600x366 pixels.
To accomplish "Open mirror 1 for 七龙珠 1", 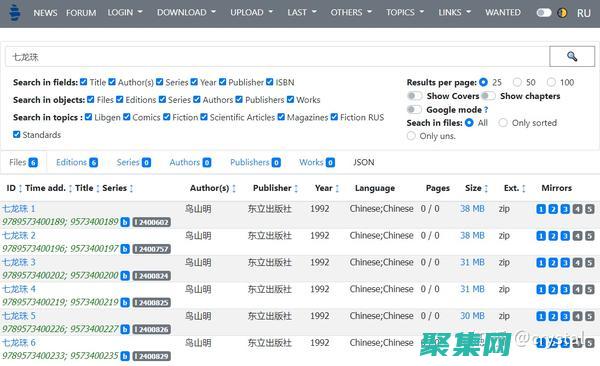I will coord(541,209).
